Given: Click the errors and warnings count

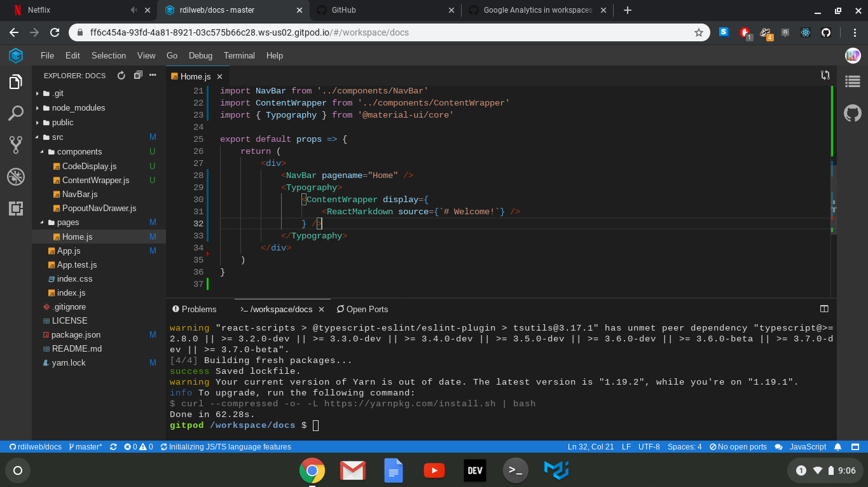Looking at the screenshot, I should [139, 447].
